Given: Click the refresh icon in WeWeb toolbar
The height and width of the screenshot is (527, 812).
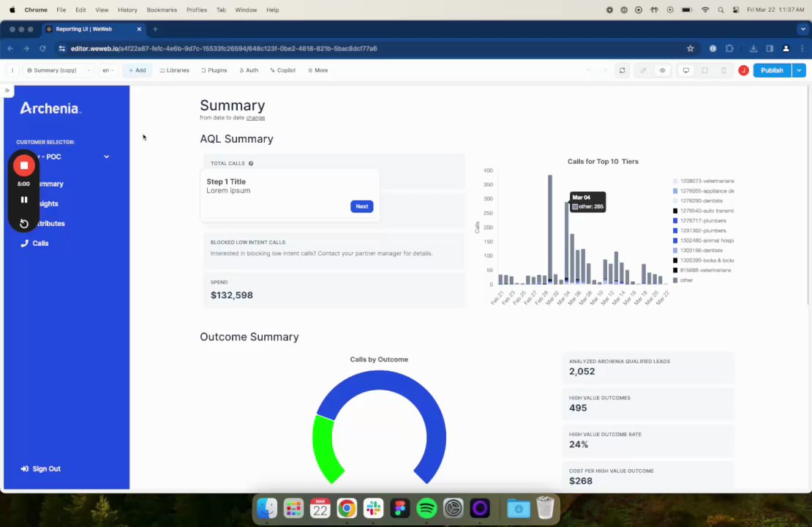Looking at the screenshot, I should [623, 70].
